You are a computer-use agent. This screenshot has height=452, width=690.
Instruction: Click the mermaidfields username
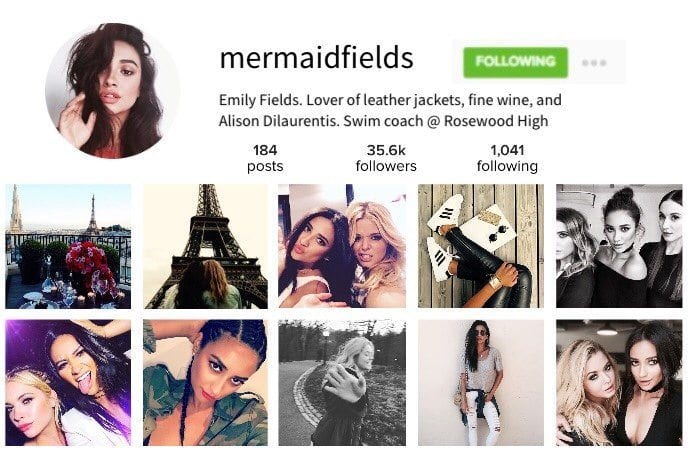[316, 58]
